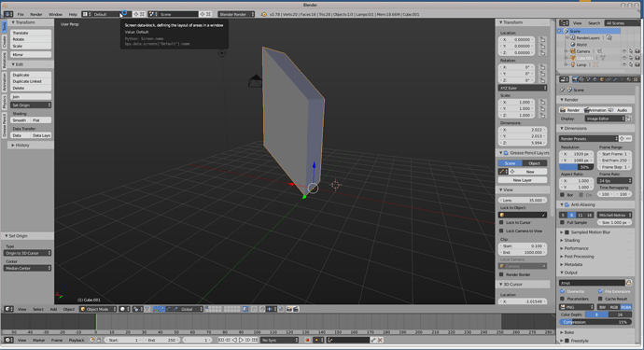644x350 pixels.
Task: Adjust the Compression 15% slider
Action: tap(595, 322)
